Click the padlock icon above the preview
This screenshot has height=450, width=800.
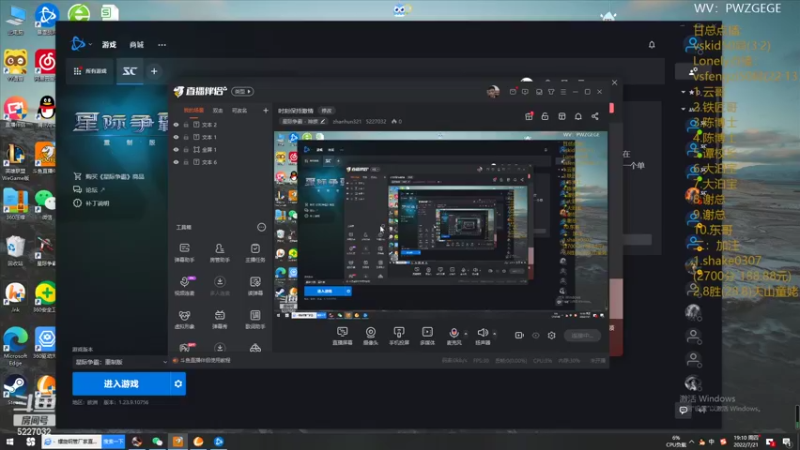click(x=545, y=116)
